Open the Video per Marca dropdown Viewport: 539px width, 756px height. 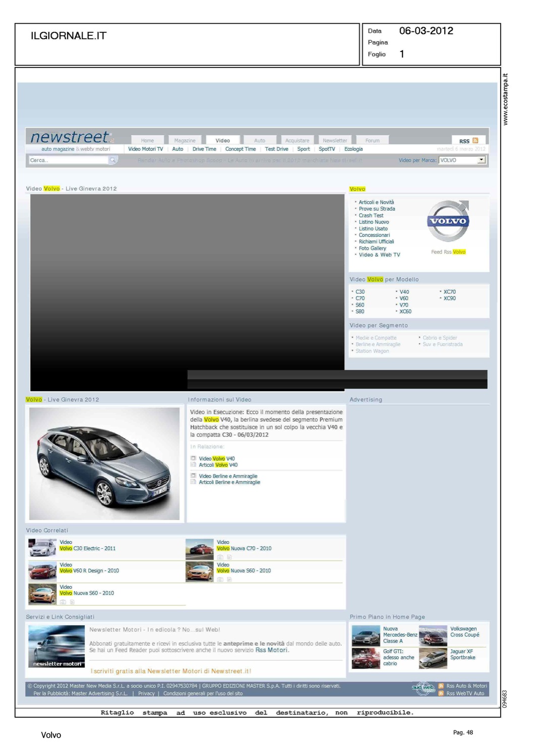tap(481, 160)
